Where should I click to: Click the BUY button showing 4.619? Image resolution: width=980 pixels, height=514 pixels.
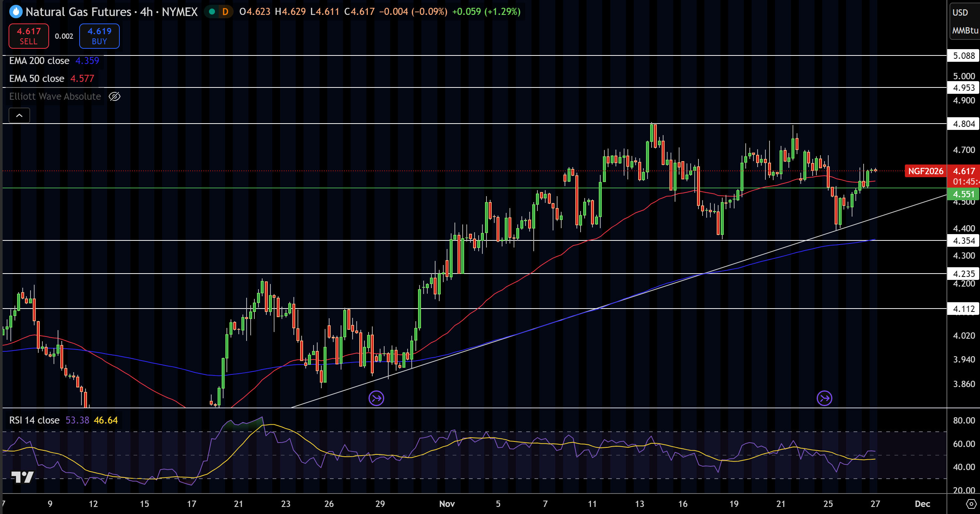[x=99, y=36]
